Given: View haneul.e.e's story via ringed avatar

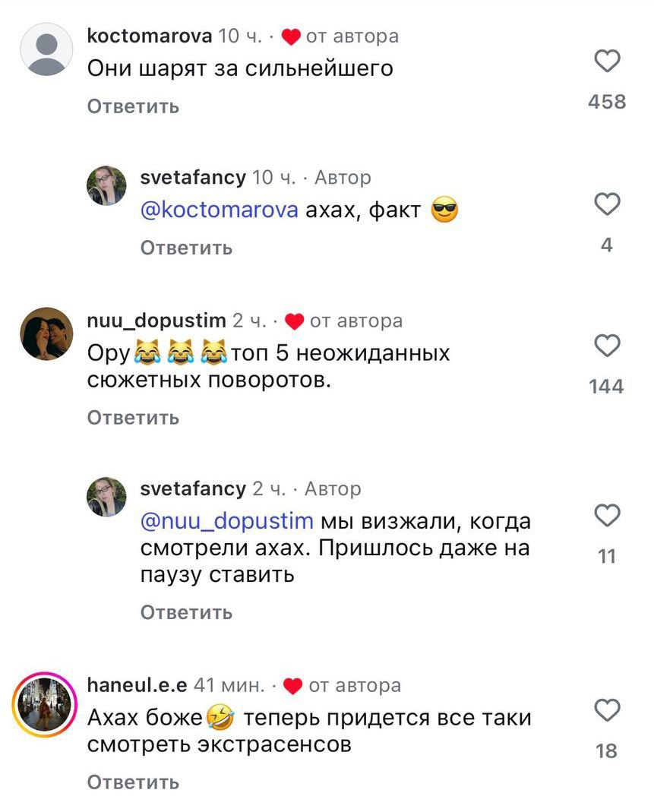Looking at the screenshot, I should point(45,705).
